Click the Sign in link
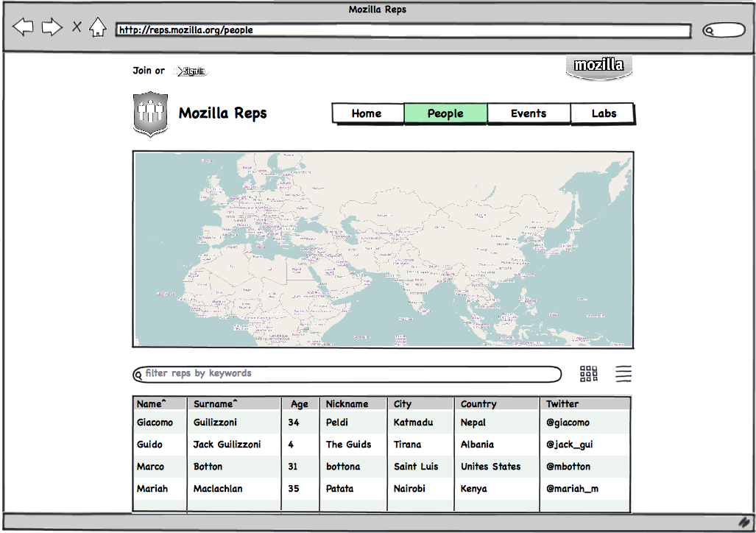 191,71
